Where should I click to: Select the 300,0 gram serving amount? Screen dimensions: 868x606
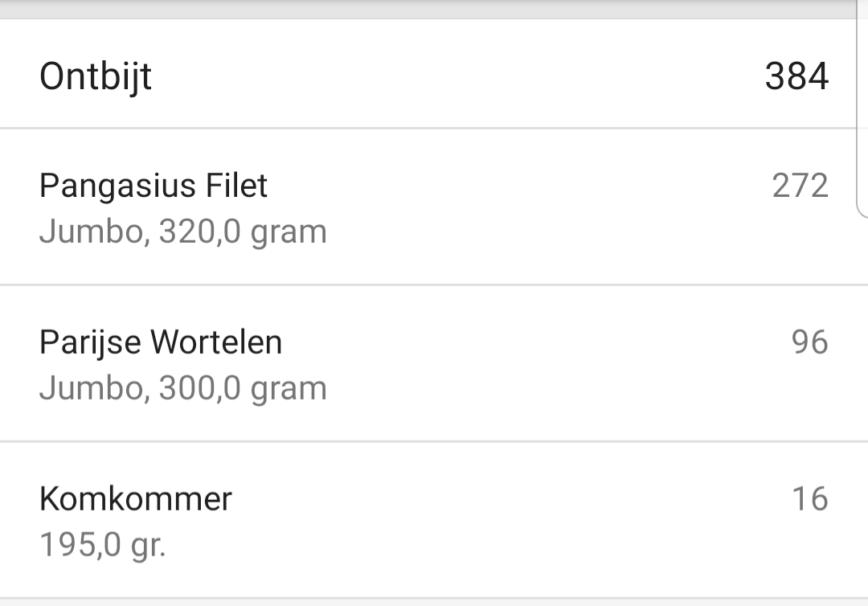pos(243,389)
